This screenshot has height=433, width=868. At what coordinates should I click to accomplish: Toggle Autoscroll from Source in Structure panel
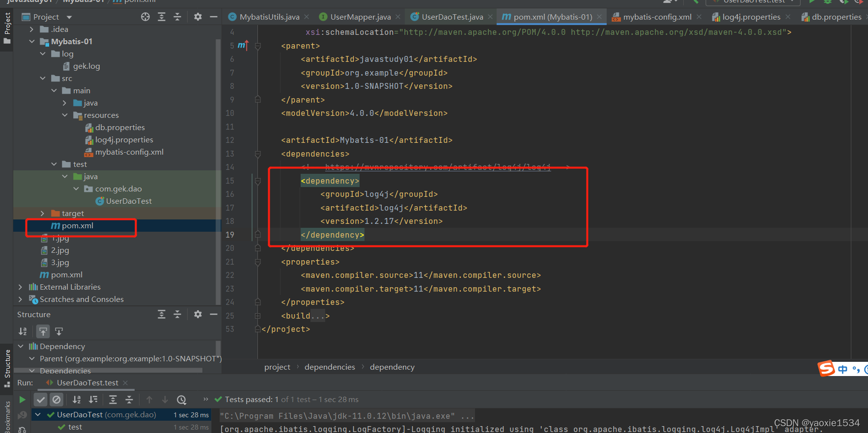point(59,331)
